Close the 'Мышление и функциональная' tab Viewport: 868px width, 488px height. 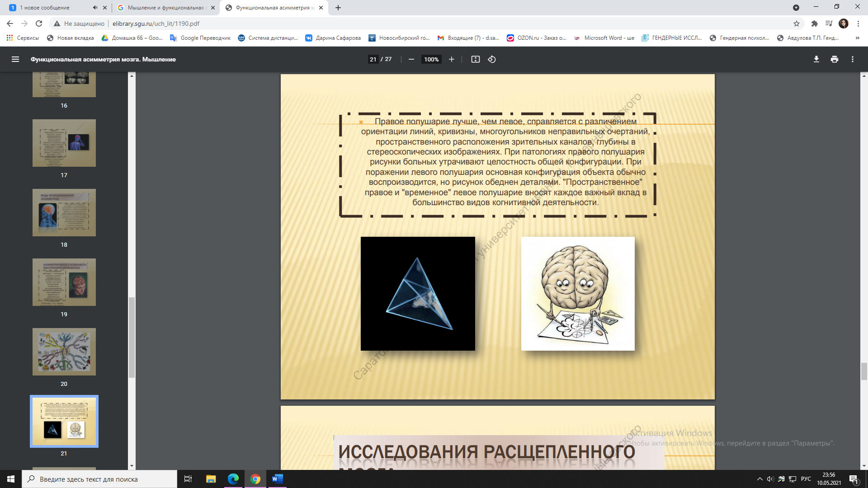[213, 8]
